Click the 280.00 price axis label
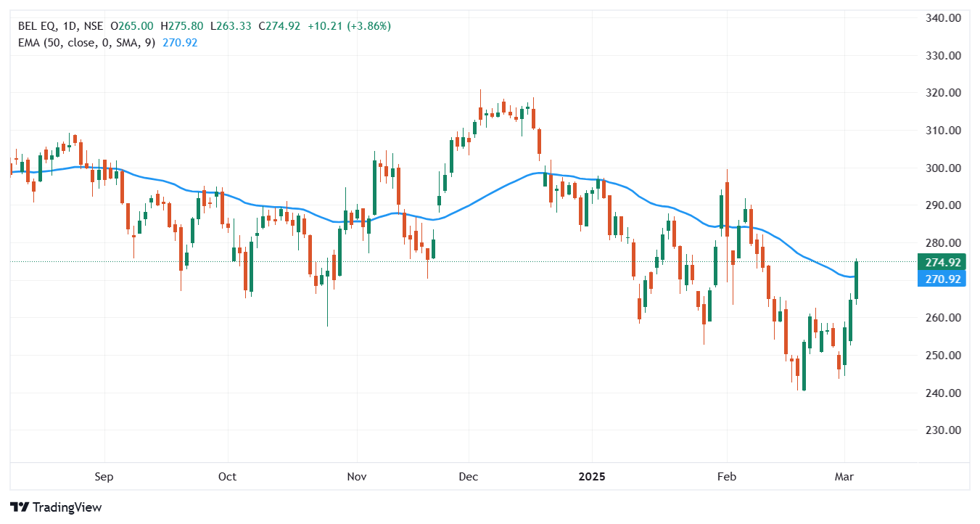 (944, 243)
